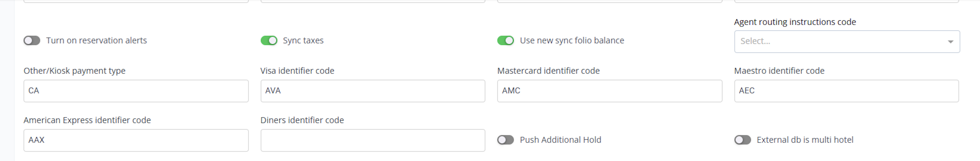Select the Mastercard identifier code field with AMC

pyautogui.click(x=609, y=91)
